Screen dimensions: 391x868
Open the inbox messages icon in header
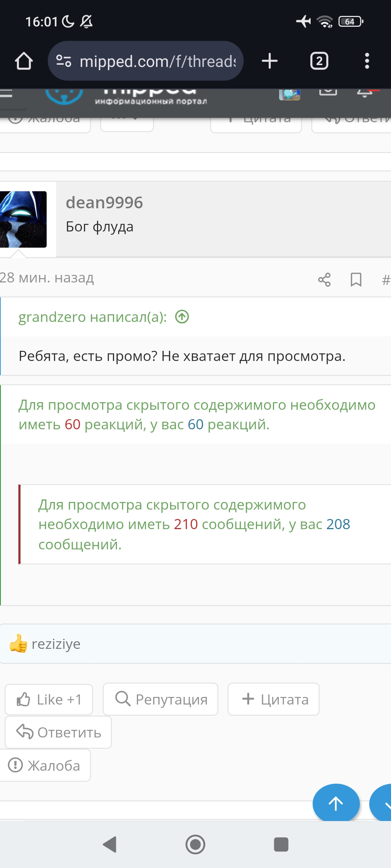[x=328, y=92]
